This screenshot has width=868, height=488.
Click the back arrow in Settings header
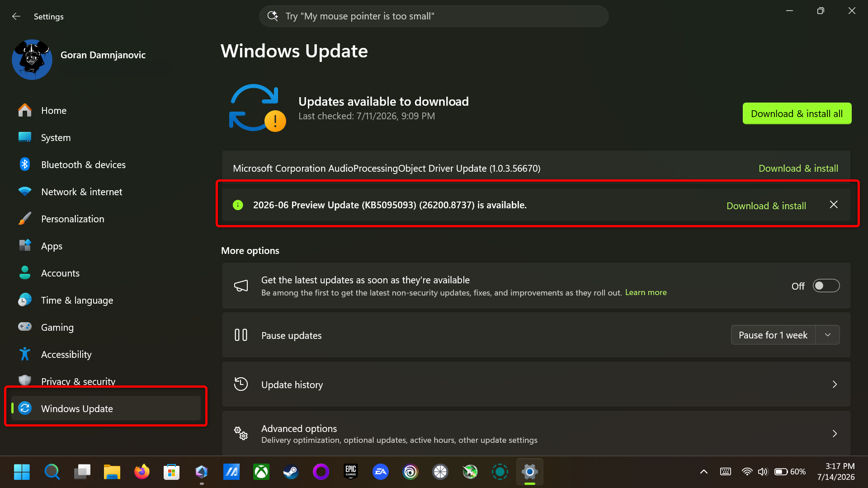tap(16, 16)
